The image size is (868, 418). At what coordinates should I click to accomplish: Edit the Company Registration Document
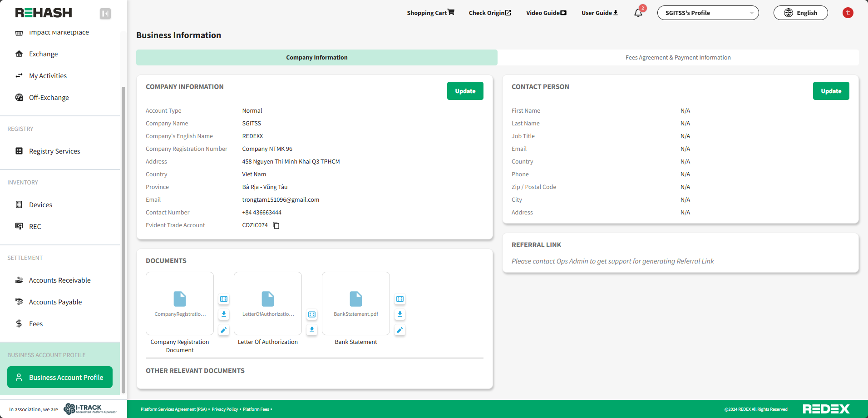pyautogui.click(x=224, y=330)
